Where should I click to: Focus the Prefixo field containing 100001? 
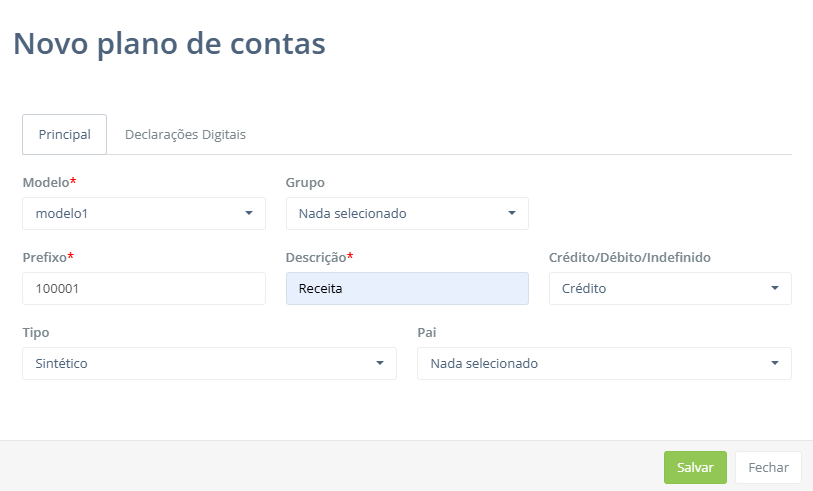click(143, 289)
